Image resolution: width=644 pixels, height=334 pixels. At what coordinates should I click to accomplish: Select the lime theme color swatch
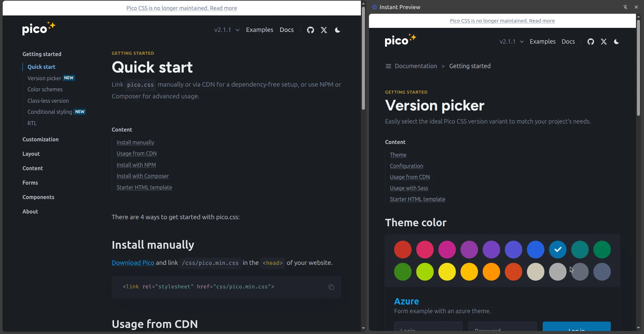[x=425, y=272]
